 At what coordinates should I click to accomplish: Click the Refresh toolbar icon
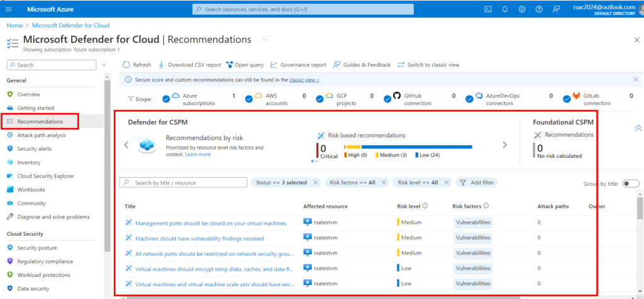[x=126, y=65]
